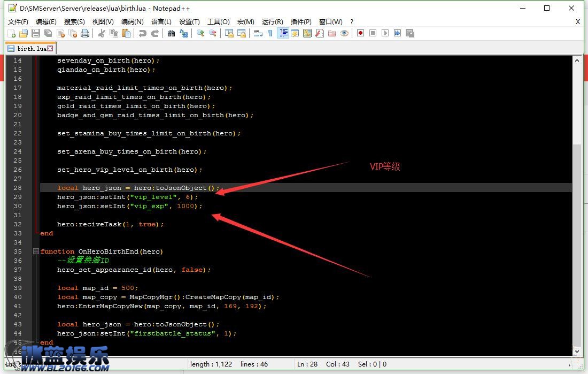Close the birth.lua tab via red X
This screenshot has height=374, width=588.
(50, 49)
